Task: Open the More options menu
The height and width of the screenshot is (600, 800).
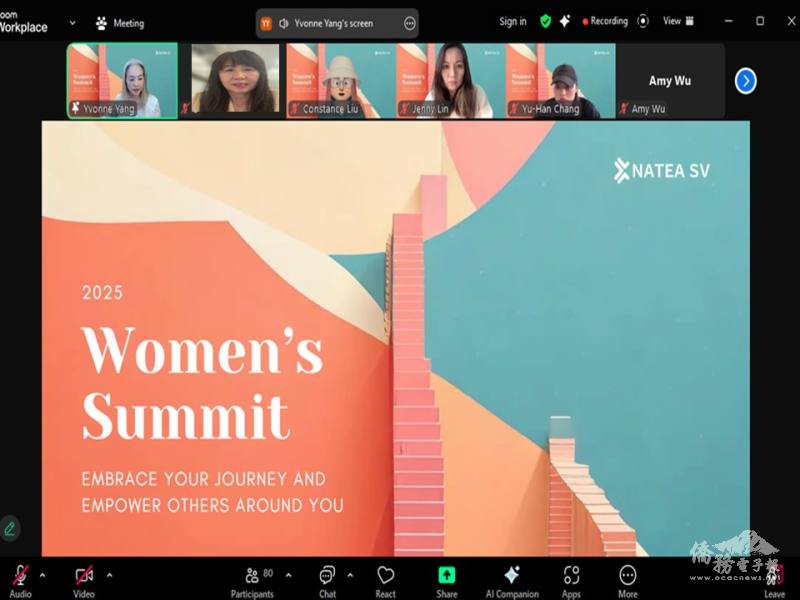Action: [x=628, y=576]
